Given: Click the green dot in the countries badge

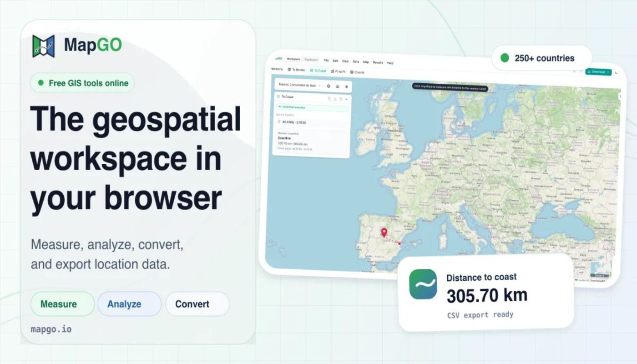Looking at the screenshot, I should [x=505, y=58].
